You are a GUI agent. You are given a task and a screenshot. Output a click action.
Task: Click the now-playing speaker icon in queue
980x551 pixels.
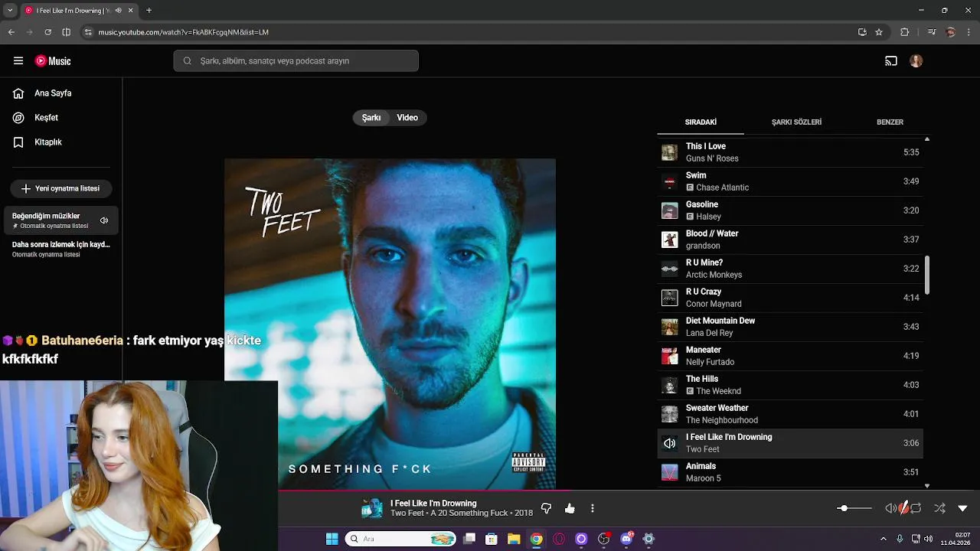[670, 443]
